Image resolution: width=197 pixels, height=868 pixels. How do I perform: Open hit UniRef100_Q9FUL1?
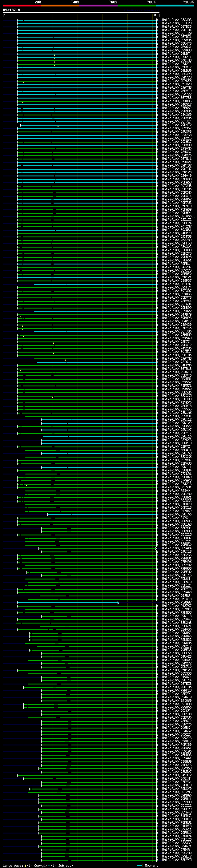[x=177, y=799]
